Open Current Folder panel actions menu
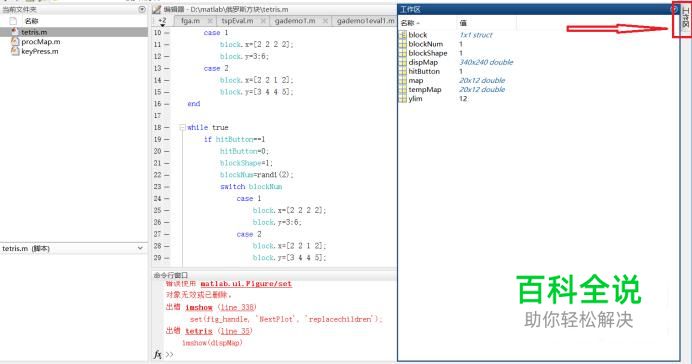This screenshot has height=364, width=692. [x=142, y=9]
